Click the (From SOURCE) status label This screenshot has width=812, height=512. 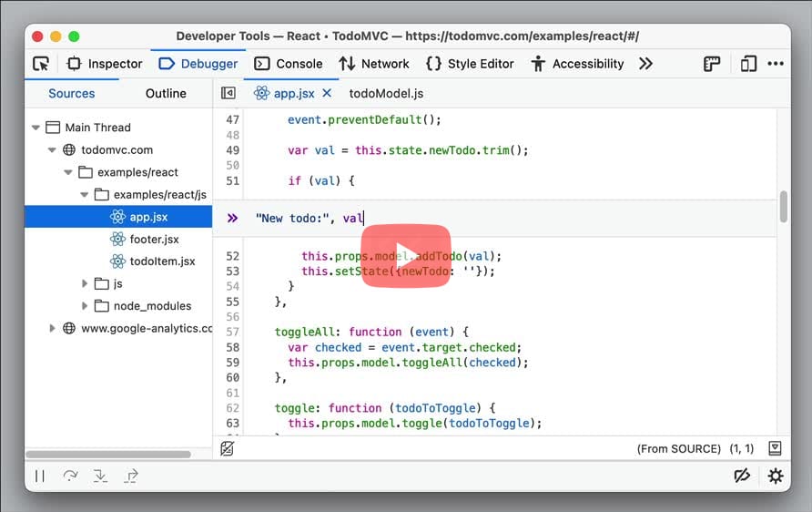point(679,449)
